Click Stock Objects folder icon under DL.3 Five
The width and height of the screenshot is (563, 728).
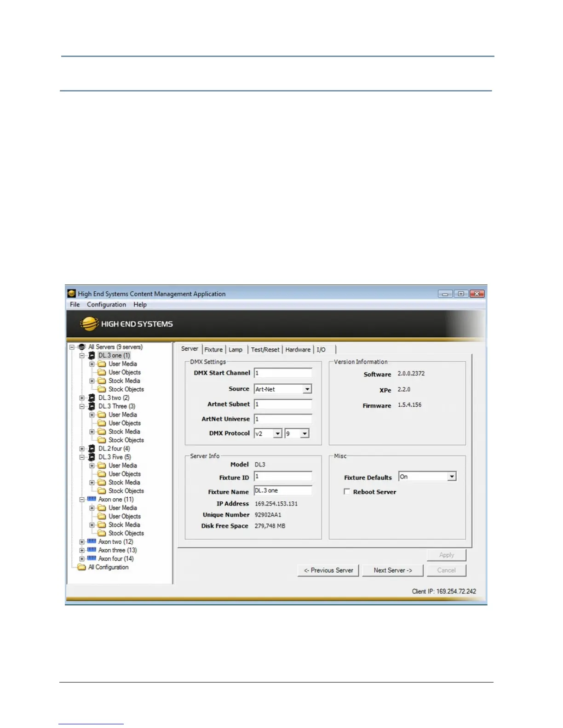[102, 491]
